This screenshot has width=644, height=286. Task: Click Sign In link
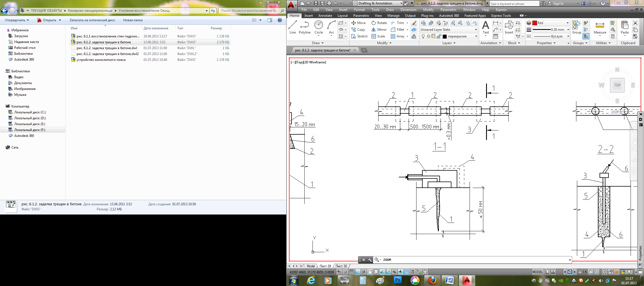[x=558, y=4]
